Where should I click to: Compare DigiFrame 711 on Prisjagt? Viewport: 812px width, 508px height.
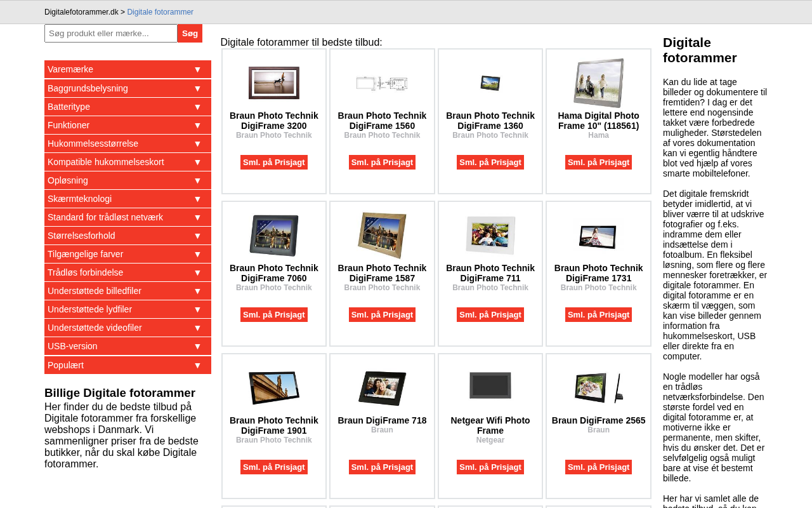490,315
